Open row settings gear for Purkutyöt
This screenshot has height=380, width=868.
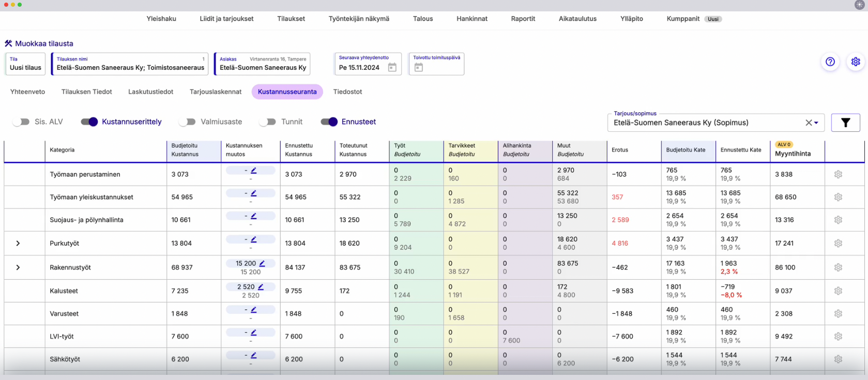click(x=838, y=244)
